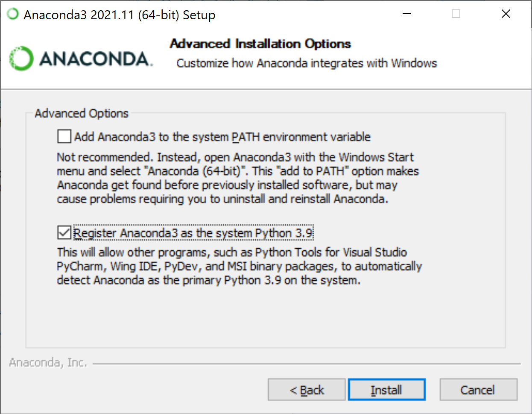This screenshot has width=532, height=414.
Task: Enable the add to system PATH checkbox
Action: [64, 137]
